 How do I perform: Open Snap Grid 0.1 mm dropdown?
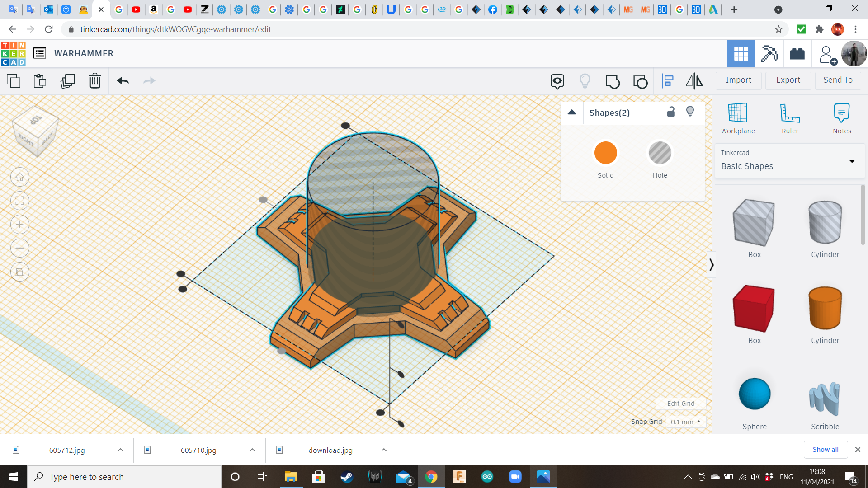point(685,422)
